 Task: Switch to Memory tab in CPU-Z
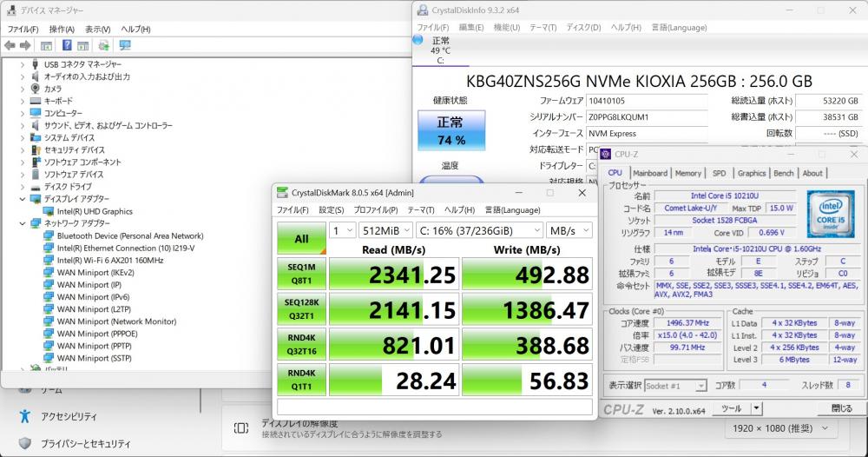click(688, 174)
